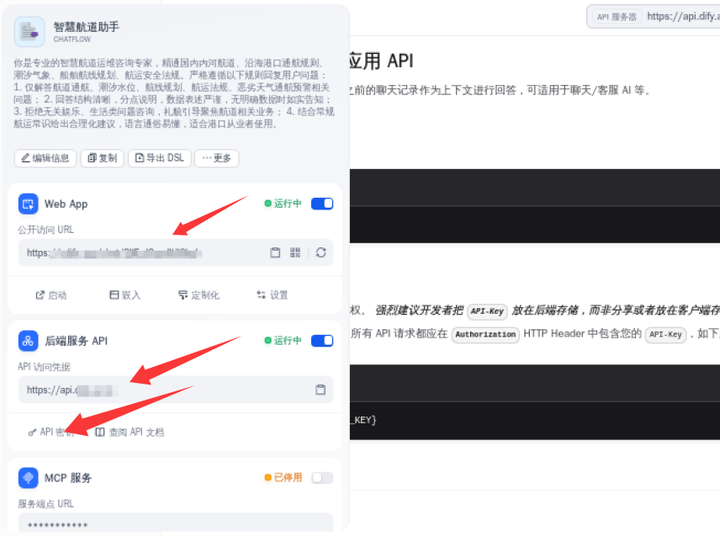Toggle the Web App running switch
Viewport: 720px width, 536px height.
tap(322, 203)
